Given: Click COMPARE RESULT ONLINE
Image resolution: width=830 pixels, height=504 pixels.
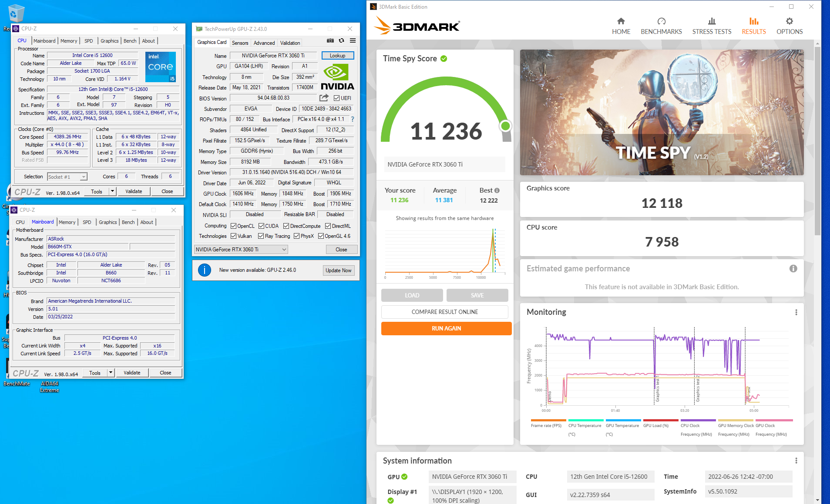Looking at the screenshot, I should click(444, 312).
